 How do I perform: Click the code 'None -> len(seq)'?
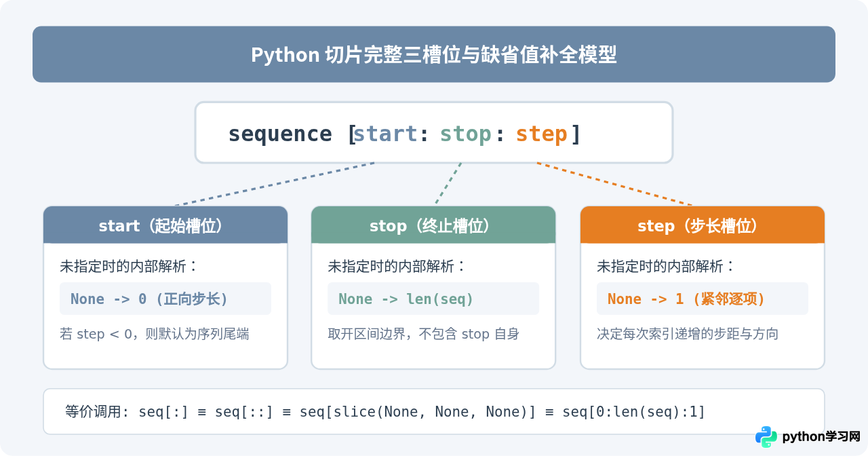pyautogui.click(x=406, y=299)
